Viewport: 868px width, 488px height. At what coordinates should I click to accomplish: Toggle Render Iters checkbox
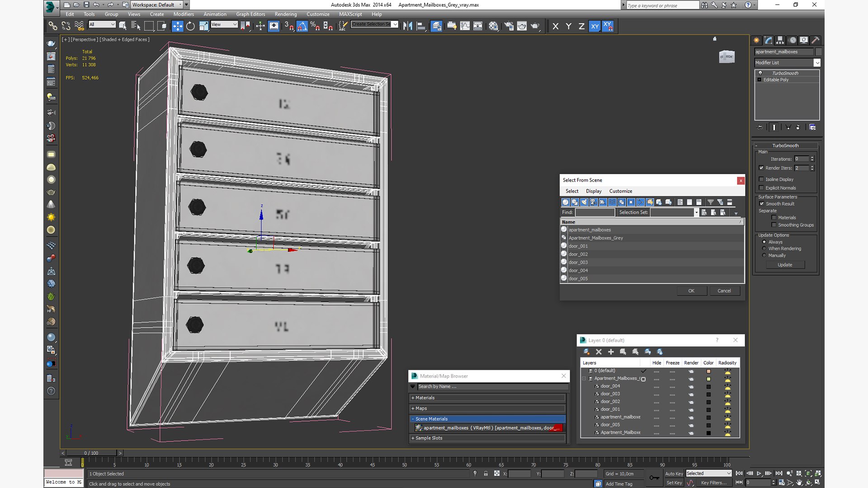761,168
